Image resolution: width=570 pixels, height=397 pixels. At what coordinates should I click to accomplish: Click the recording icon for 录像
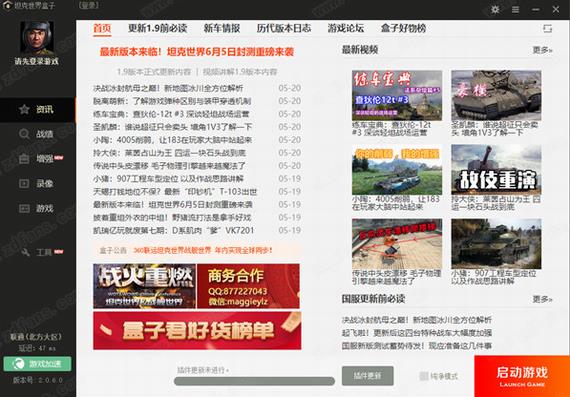[x=24, y=184]
